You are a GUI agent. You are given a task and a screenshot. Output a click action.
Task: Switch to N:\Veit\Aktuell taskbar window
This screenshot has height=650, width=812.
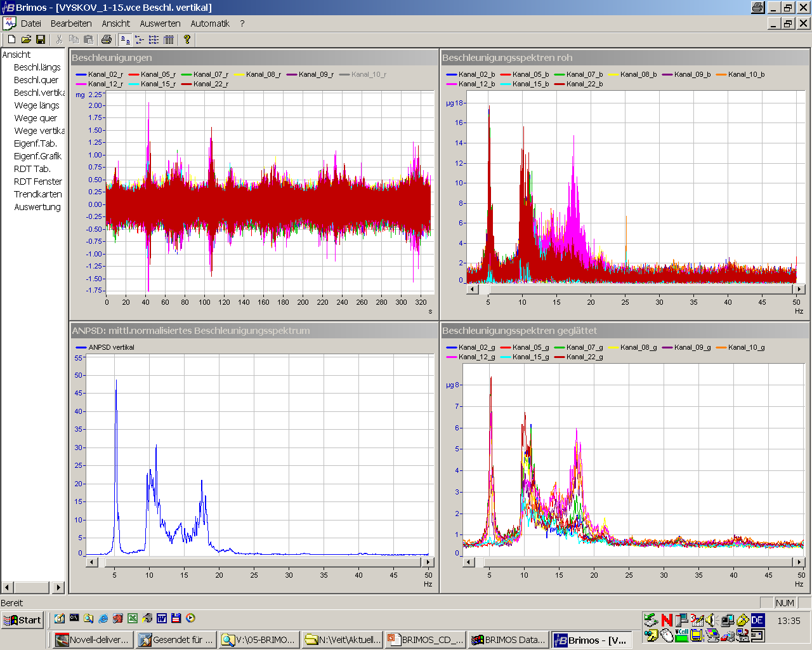(x=342, y=640)
